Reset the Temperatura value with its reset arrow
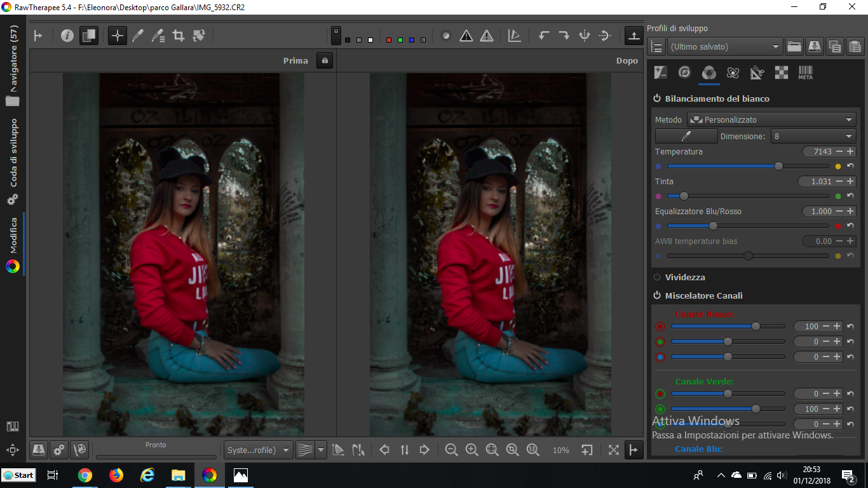 coord(850,166)
